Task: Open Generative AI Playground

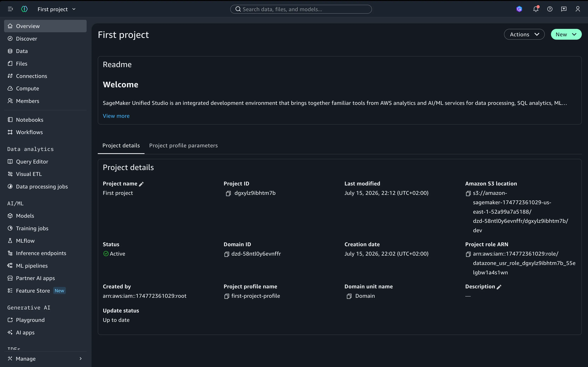Action: (x=45, y=320)
